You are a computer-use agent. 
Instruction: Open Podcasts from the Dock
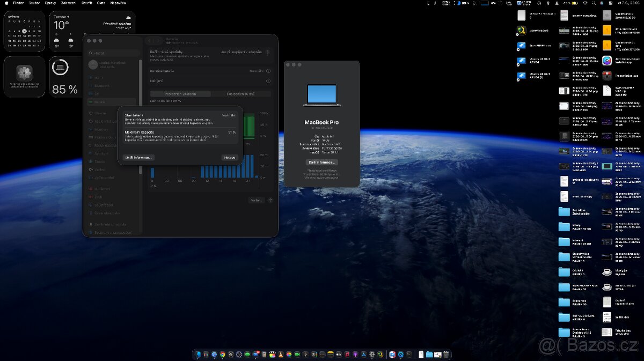pyautogui.click(x=355, y=355)
